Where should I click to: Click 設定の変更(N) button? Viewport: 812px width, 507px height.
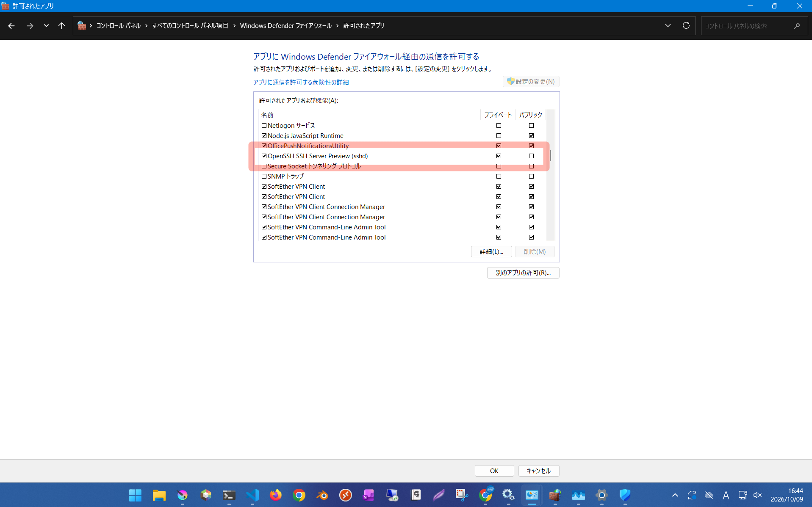coord(531,81)
